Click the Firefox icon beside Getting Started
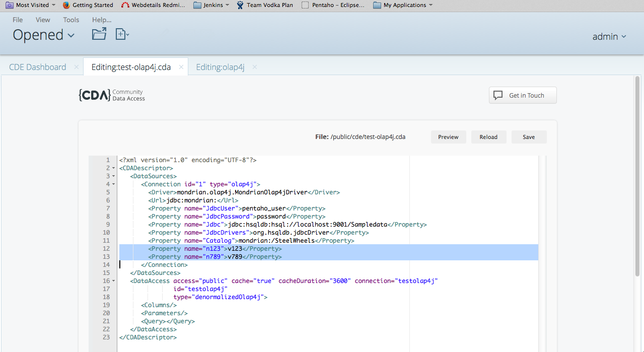 point(66,5)
